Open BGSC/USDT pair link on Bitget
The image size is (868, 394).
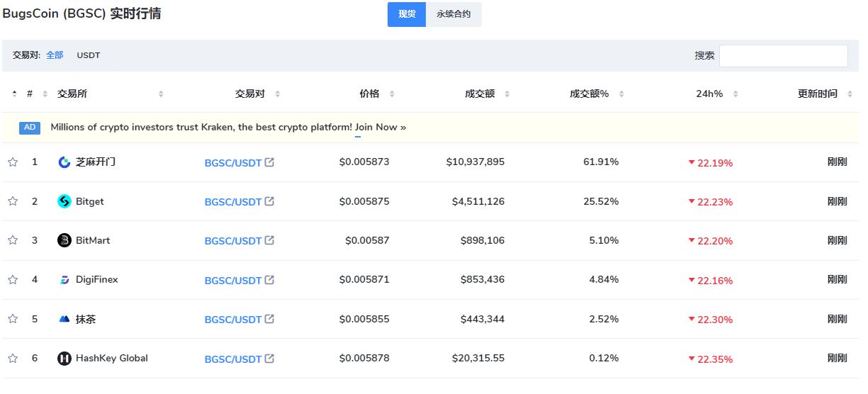[x=233, y=202]
